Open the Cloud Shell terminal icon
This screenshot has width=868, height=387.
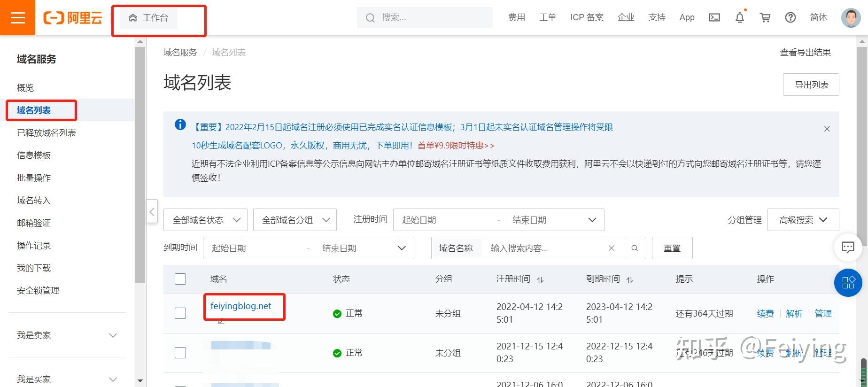(714, 18)
